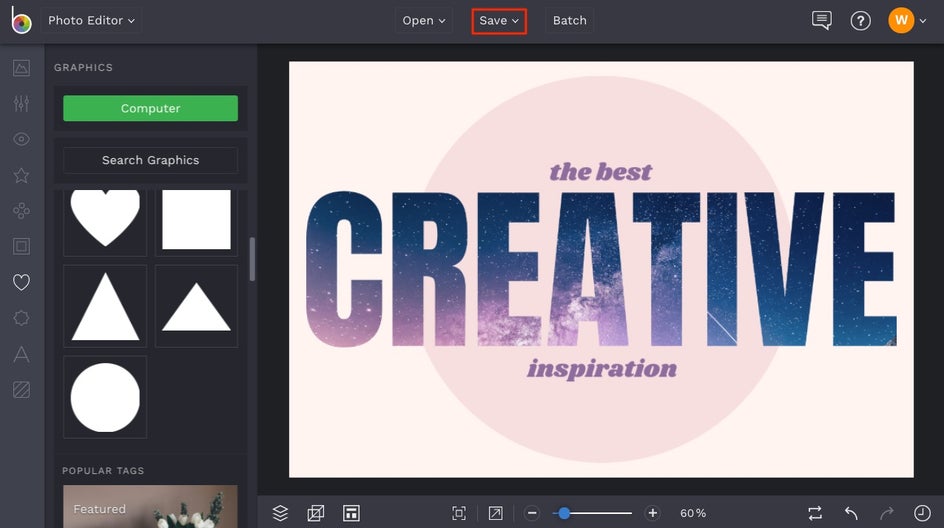Click the Search Graphics button
Viewport: 944px width, 528px height.
coord(151,160)
